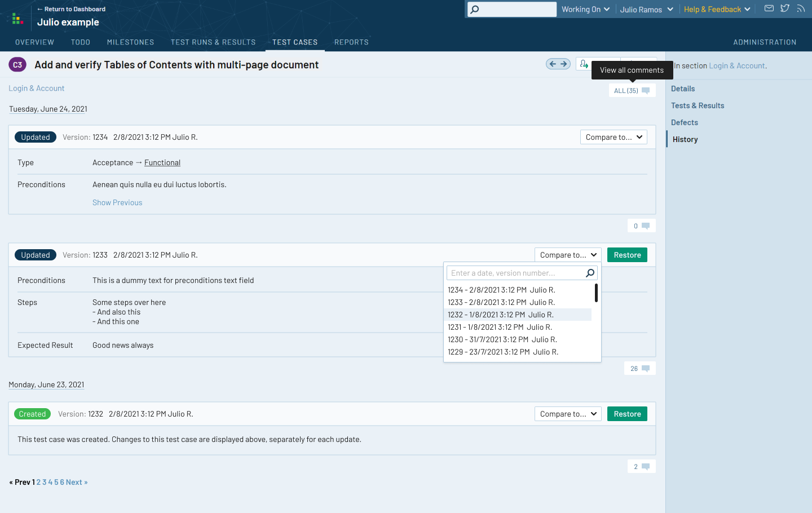Click the Functional type link

click(162, 162)
